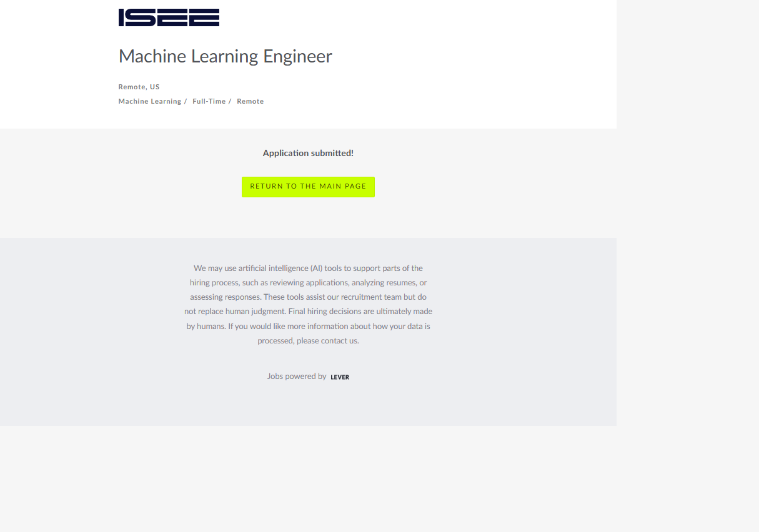Click the slash after 'Full-Time'

point(230,101)
